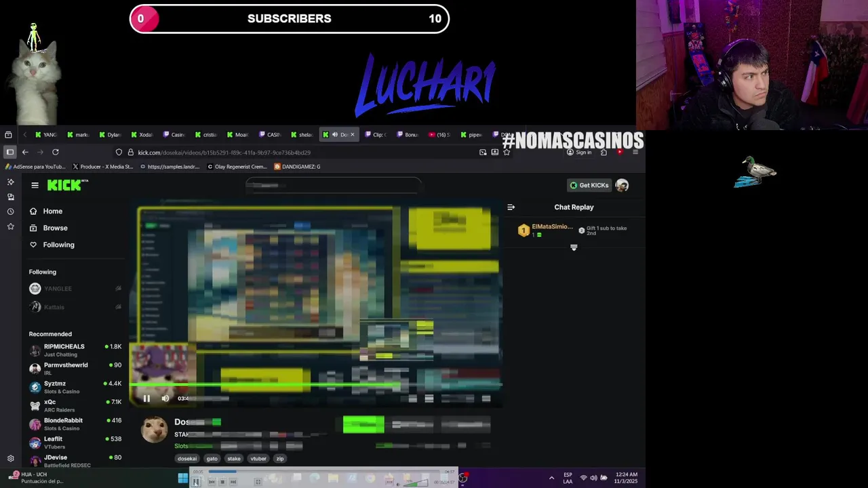
Task: Click the browser Sign in button
Action: pos(580,152)
